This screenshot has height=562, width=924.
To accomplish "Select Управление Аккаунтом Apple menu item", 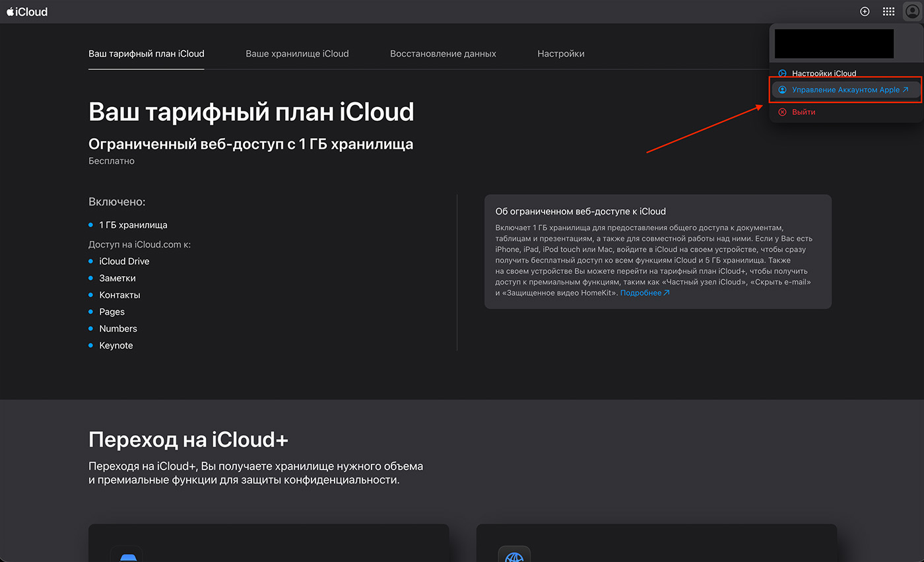I will point(845,90).
